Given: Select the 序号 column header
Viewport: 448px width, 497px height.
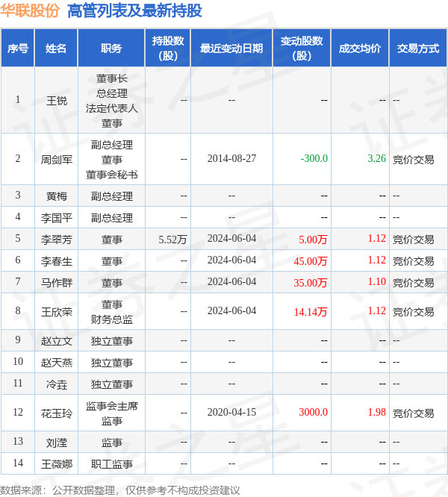Looking at the screenshot, I should coord(18,49).
